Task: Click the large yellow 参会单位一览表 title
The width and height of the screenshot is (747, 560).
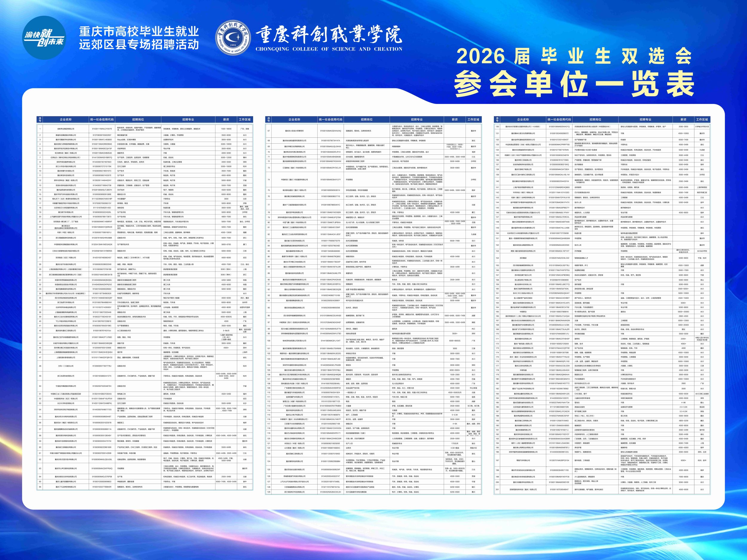Action: point(574,84)
